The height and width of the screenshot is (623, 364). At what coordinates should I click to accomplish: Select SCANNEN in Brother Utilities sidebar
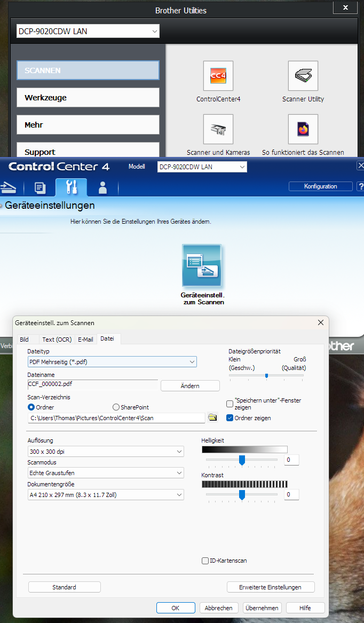coord(88,70)
